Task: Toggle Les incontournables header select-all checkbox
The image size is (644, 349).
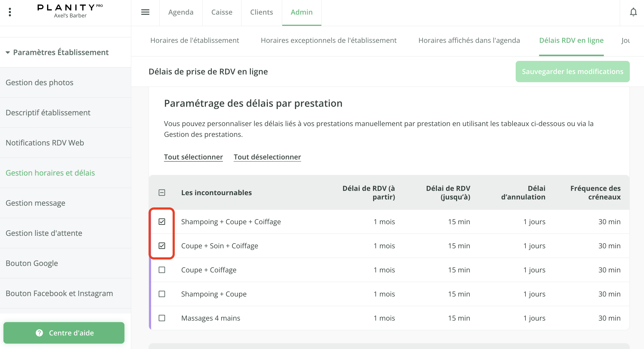Action: click(x=162, y=193)
